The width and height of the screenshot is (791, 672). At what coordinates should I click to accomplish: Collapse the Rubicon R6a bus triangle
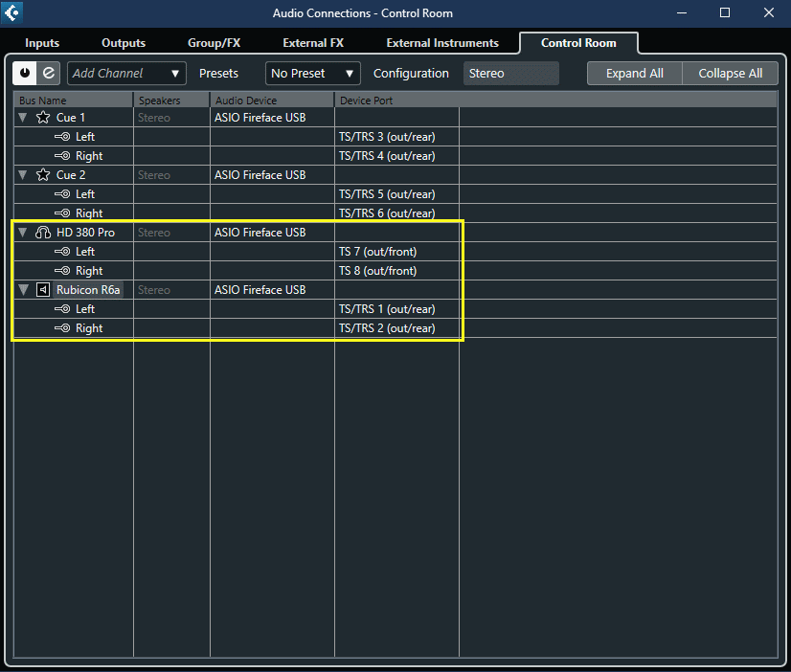(23, 290)
